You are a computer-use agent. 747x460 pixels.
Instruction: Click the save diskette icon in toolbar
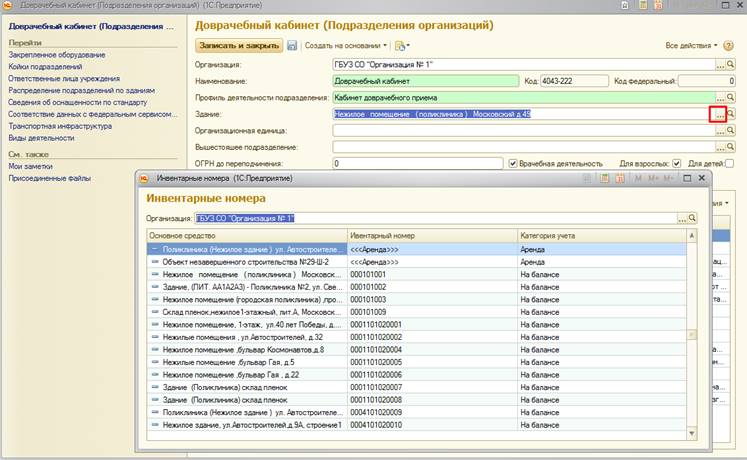click(x=292, y=46)
